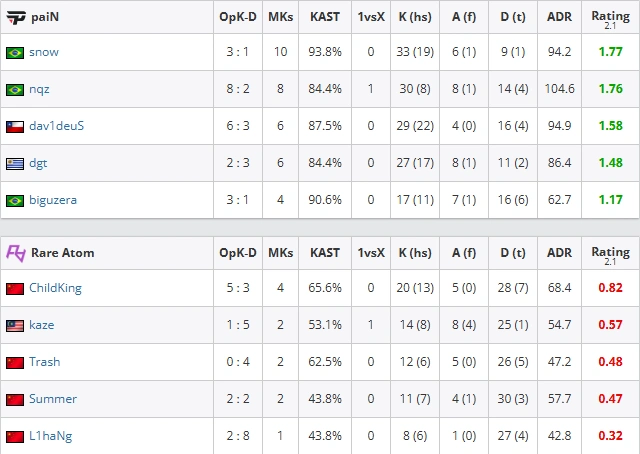This screenshot has height=454, width=640.
Task: Click the Uruguay flag beside dgt
Action: tap(15, 164)
